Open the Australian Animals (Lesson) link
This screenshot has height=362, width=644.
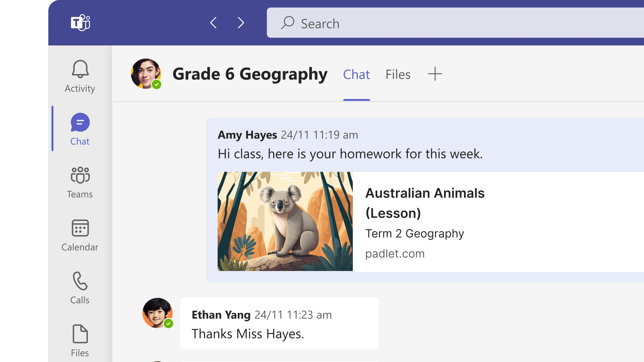pos(425,203)
